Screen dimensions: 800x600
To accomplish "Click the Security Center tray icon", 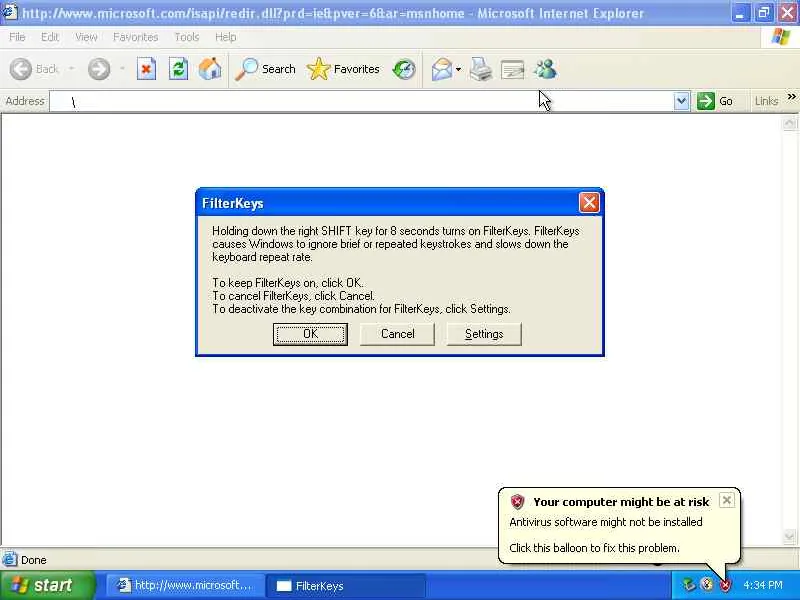I will point(725,585).
